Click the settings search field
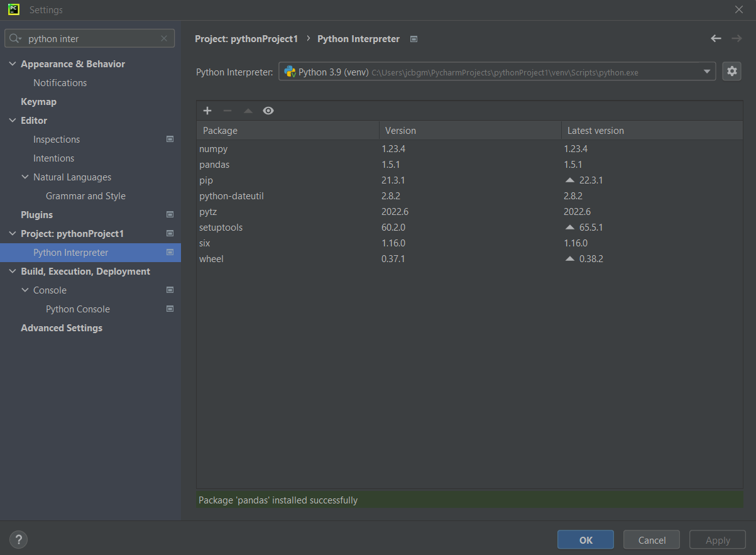The image size is (756, 555). [90, 38]
